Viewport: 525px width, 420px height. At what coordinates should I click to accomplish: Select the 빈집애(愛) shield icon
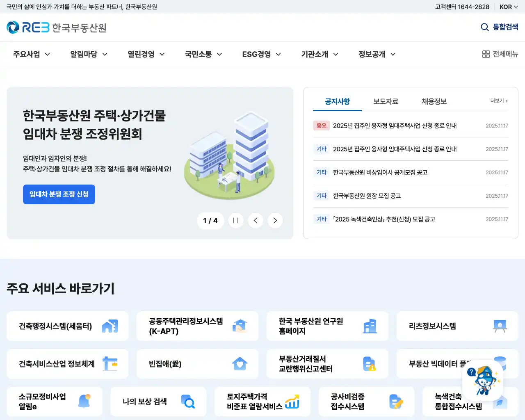pyautogui.click(x=240, y=364)
